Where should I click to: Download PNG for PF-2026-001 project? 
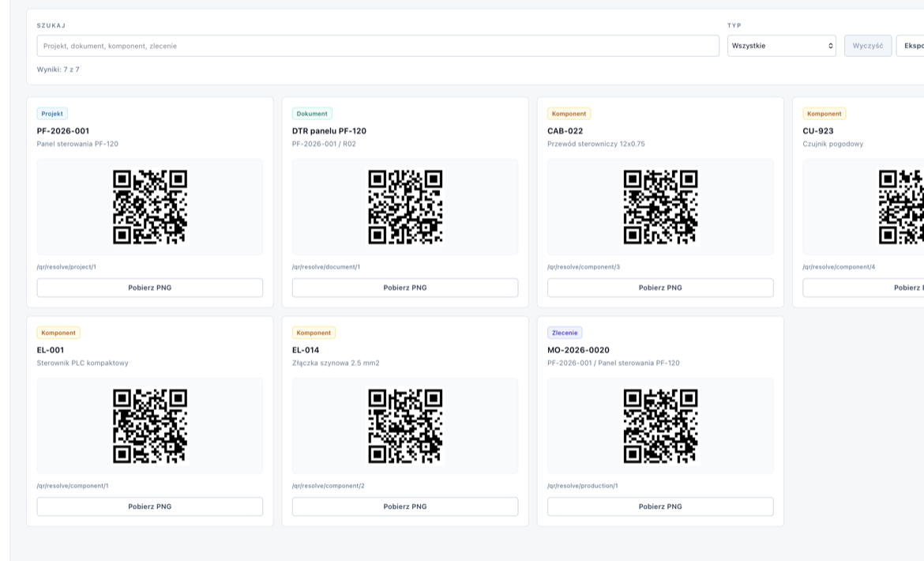click(x=150, y=288)
